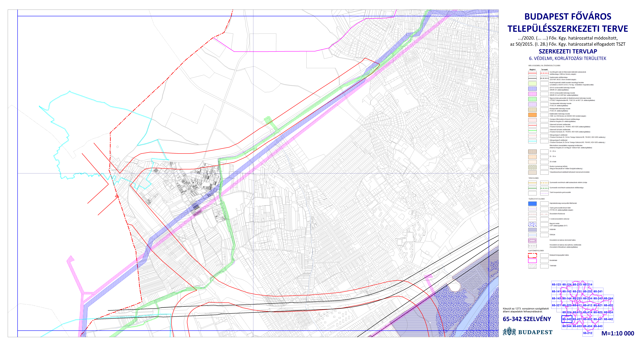
Task: Click the 65-214 cell in the index map
Action: click(588, 284)
